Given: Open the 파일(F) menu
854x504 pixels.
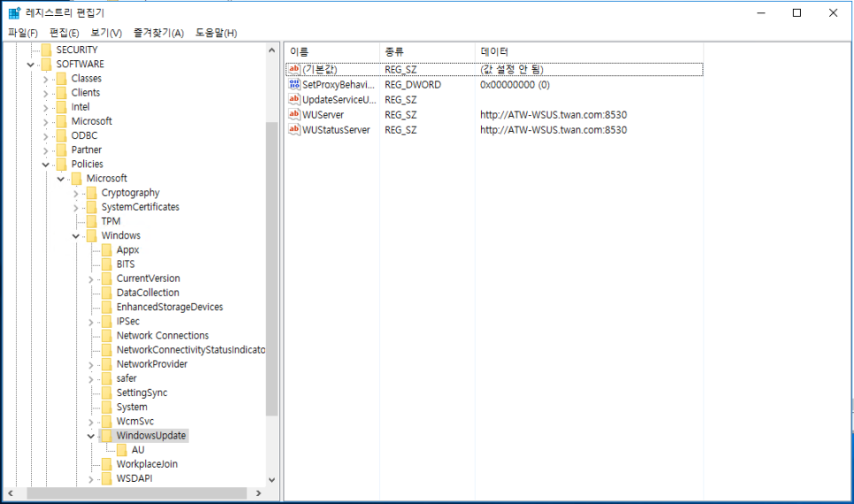Looking at the screenshot, I should [23, 33].
